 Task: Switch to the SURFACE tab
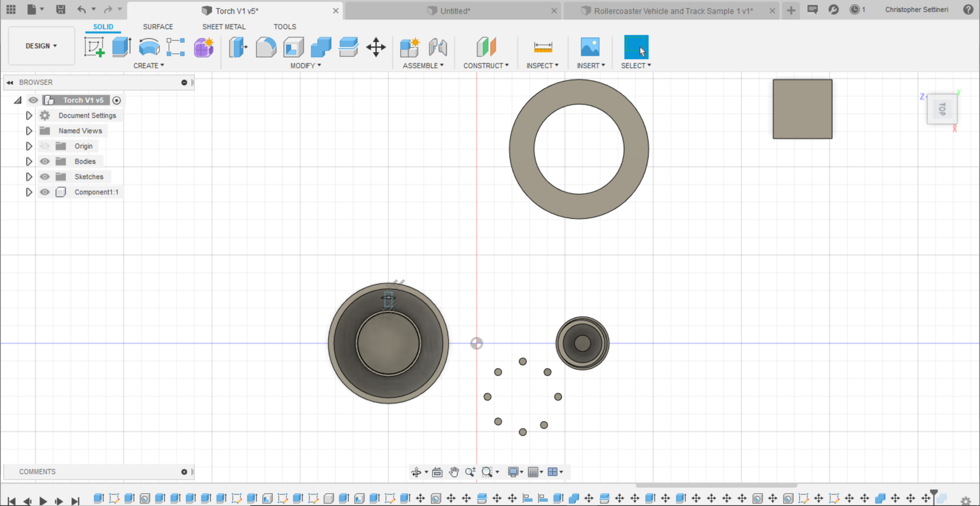point(158,27)
